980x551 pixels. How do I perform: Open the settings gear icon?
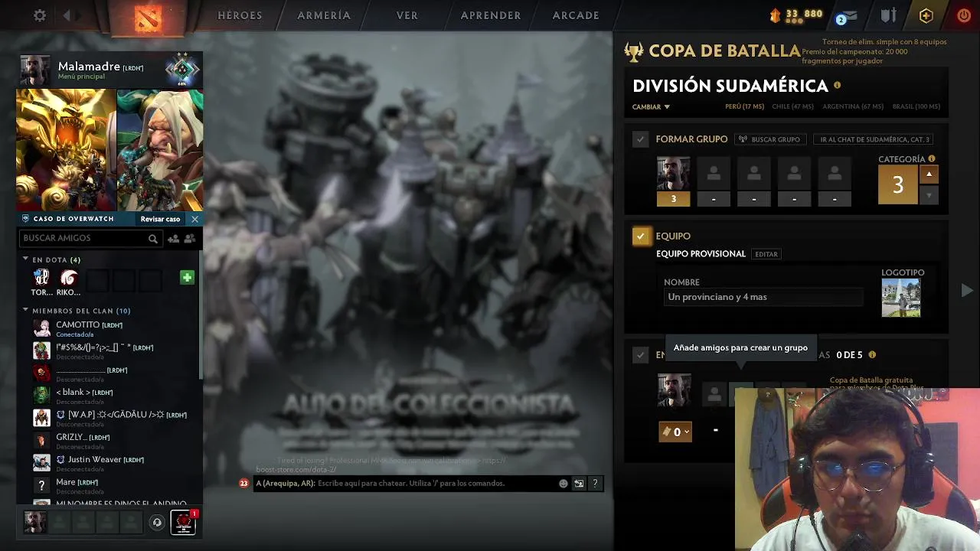pyautogui.click(x=40, y=15)
